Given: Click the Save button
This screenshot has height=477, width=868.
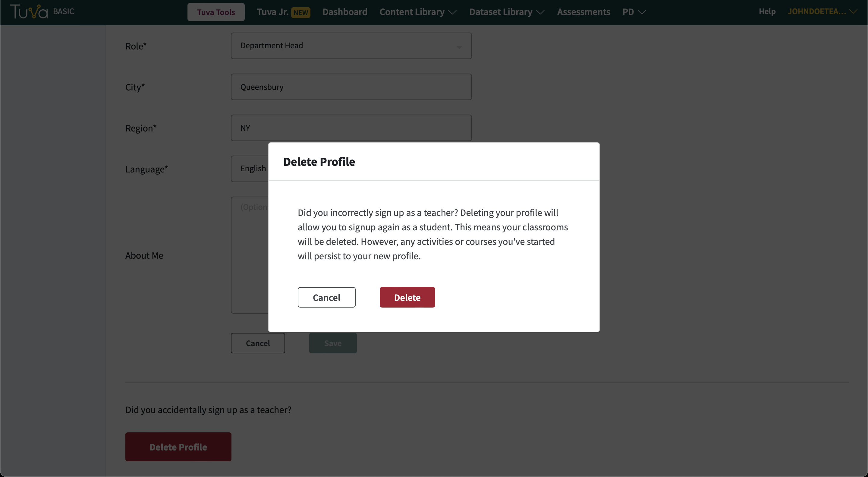Looking at the screenshot, I should [x=333, y=343].
